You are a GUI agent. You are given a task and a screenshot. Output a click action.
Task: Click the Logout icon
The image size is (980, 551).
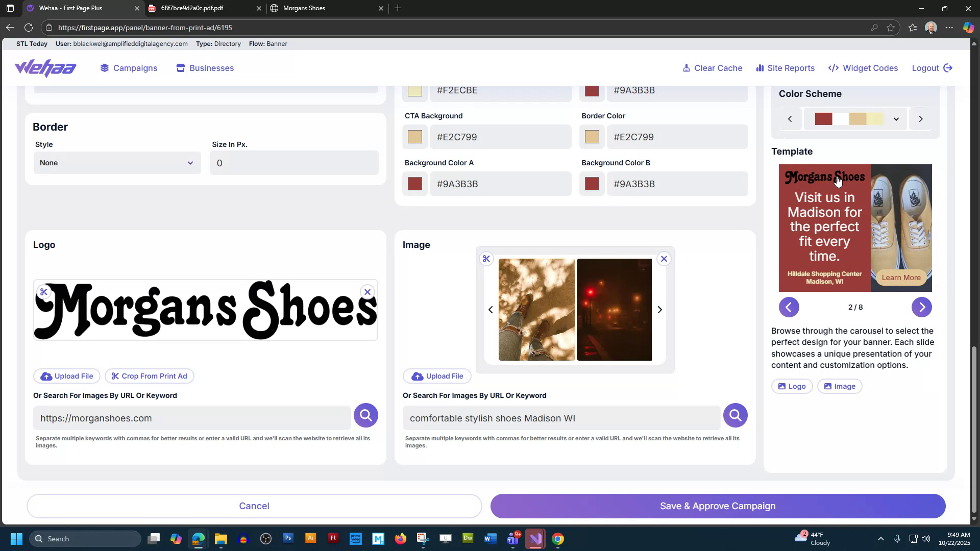(948, 68)
